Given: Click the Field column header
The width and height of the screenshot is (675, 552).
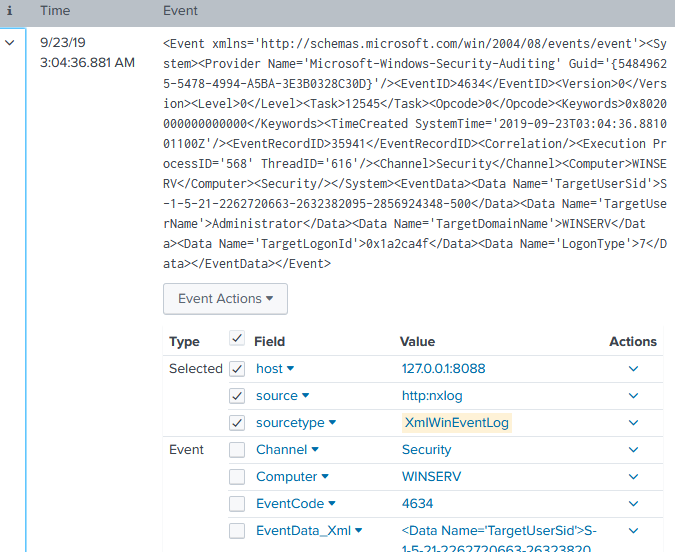Looking at the screenshot, I should [x=269, y=341].
